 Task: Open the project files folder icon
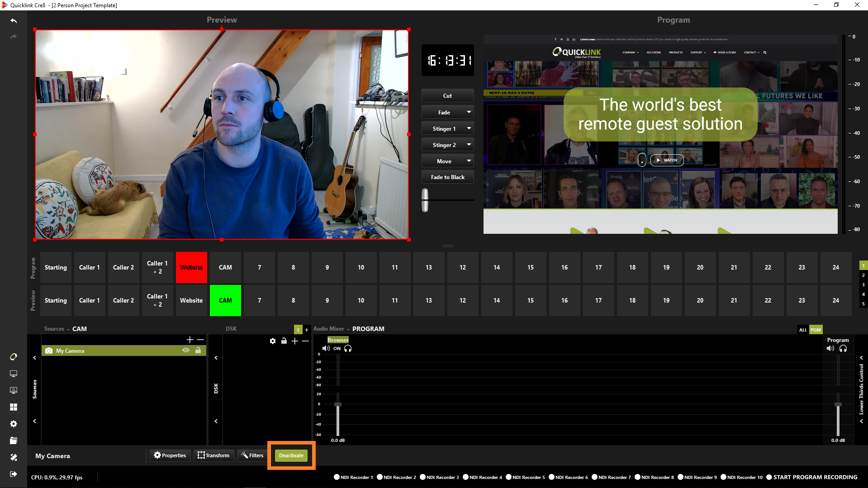coord(14,441)
